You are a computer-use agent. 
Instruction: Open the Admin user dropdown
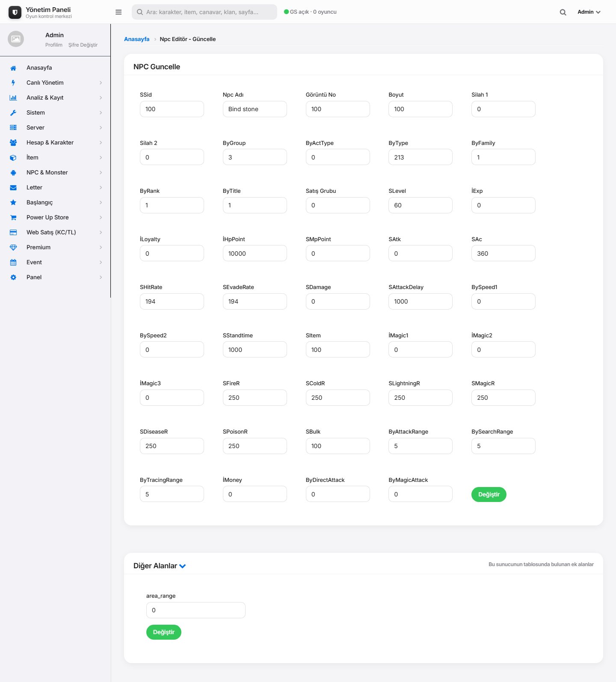click(x=589, y=12)
